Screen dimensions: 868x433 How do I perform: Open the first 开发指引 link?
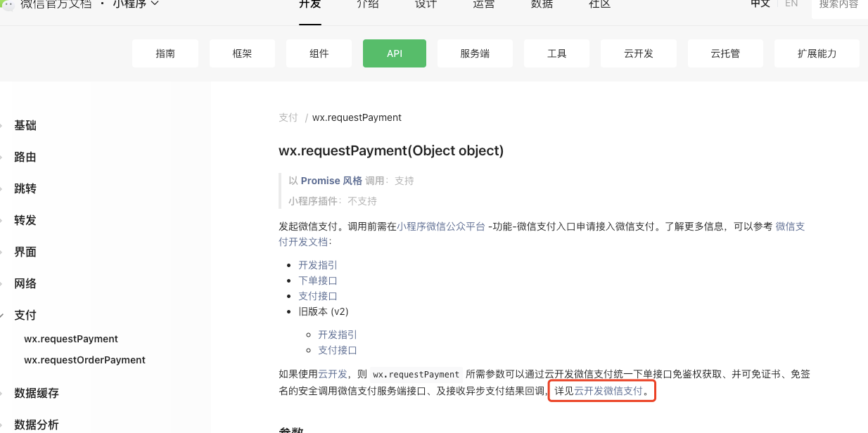tap(318, 265)
